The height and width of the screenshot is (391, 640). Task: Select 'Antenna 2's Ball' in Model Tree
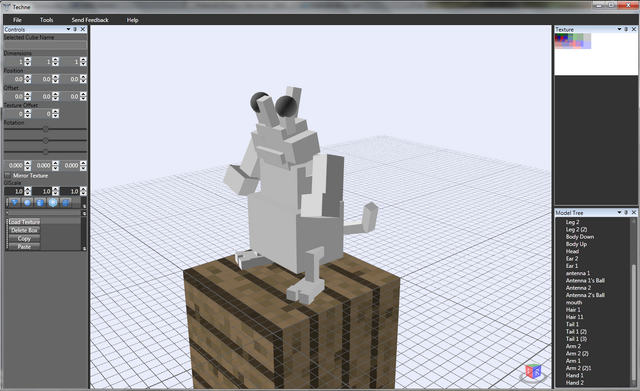pos(585,295)
